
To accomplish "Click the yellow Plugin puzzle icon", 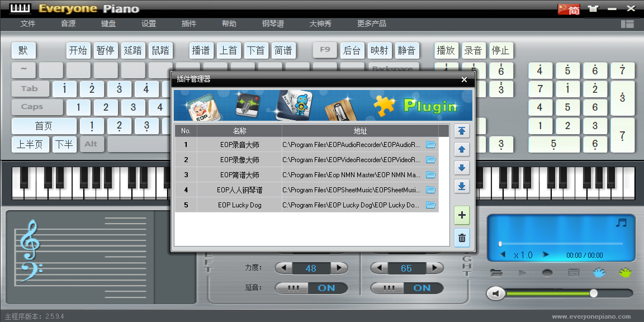I will tap(384, 107).
